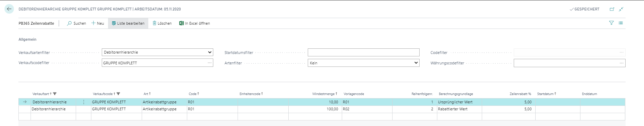Screen dimensions: 644x126
Task: Click the Reihenfolgenr. column header
Action: 422,94
